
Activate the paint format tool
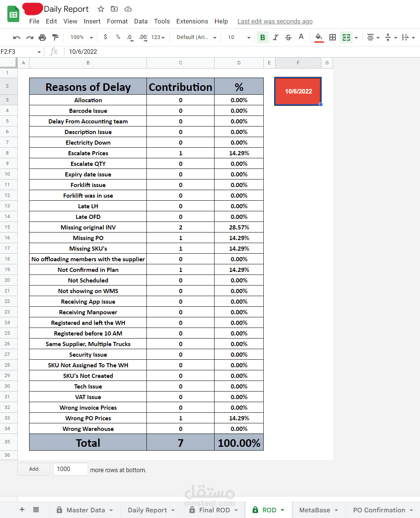pos(55,37)
